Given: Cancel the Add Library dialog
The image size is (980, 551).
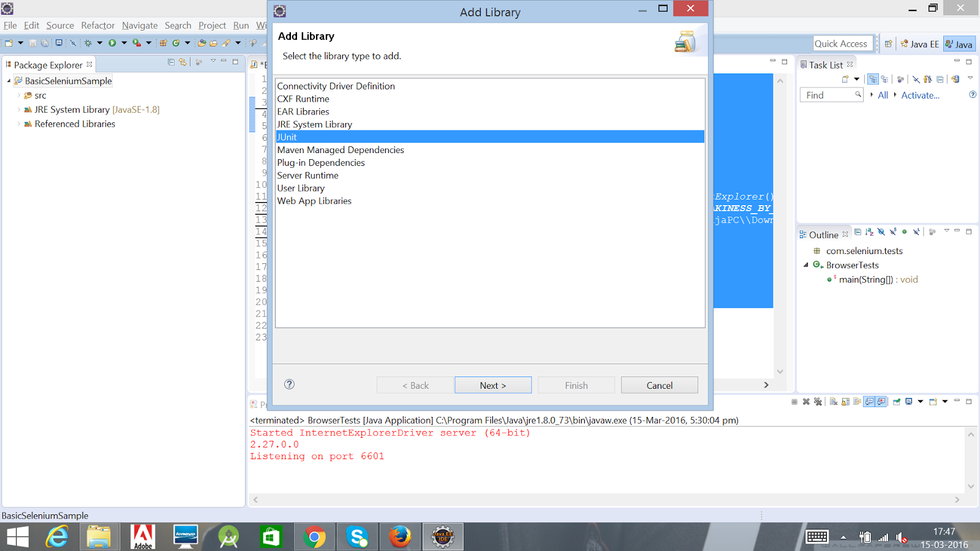Looking at the screenshot, I should (660, 385).
